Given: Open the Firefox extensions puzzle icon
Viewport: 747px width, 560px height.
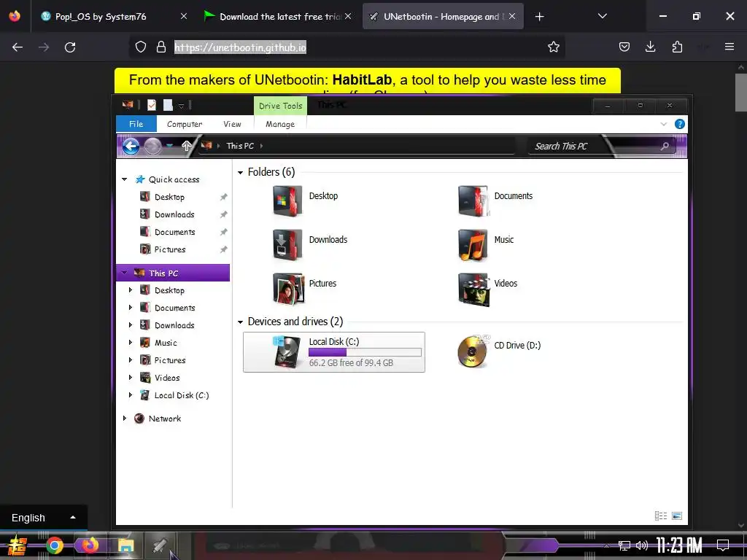Looking at the screenshot, I should (x=677, y=47).
